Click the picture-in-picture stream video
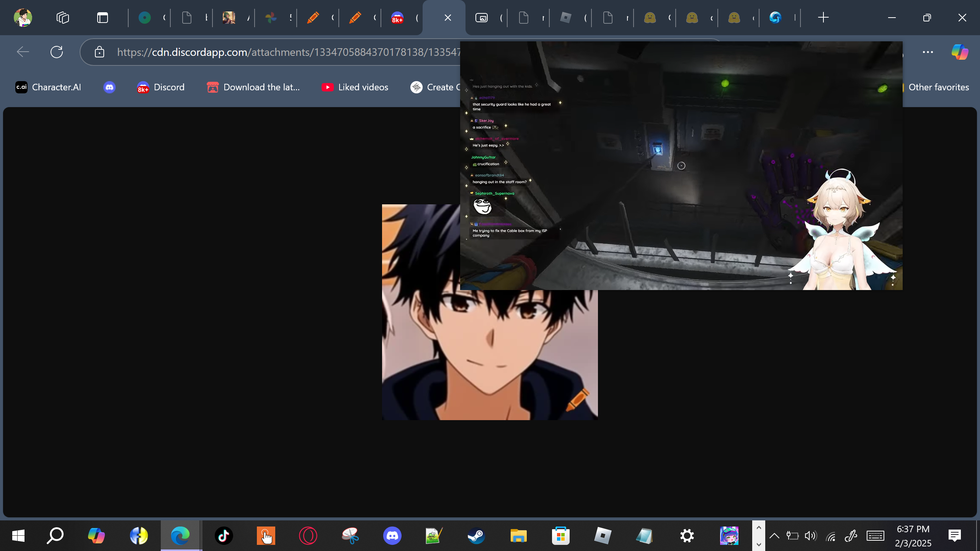The height and width of the screenshot is (551, 980). point(681,165)
